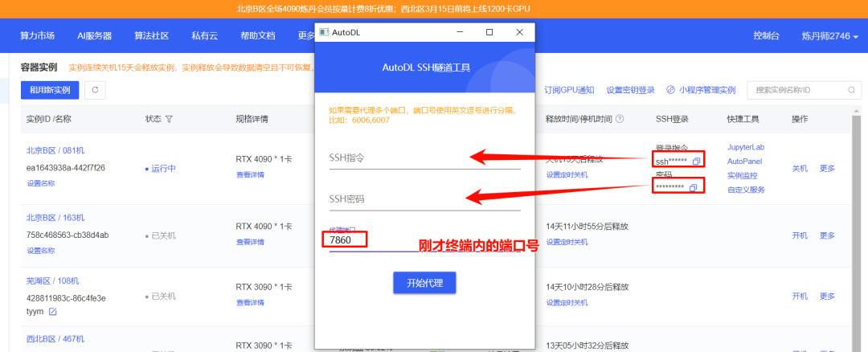Click 查看详情 for 163机 RTX 4090
This screenshot has width=868, height=352.
[x=250, y=242]
